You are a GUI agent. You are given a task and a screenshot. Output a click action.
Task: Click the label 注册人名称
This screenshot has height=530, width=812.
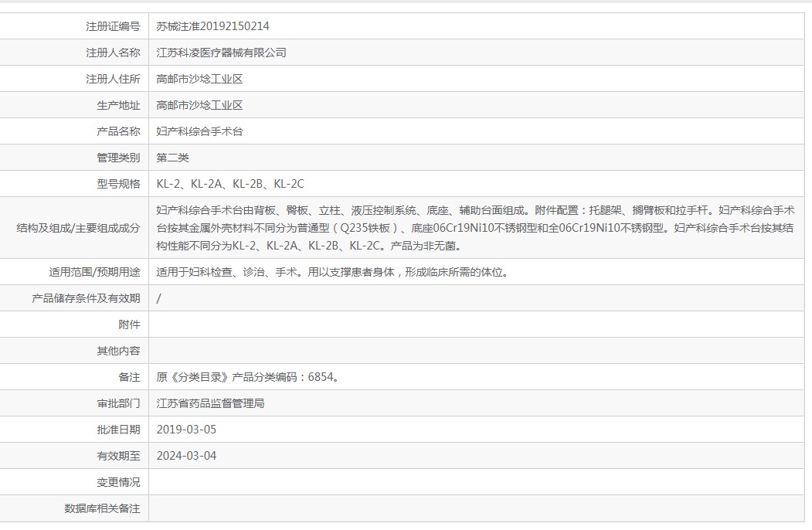[x=113, y=53]
